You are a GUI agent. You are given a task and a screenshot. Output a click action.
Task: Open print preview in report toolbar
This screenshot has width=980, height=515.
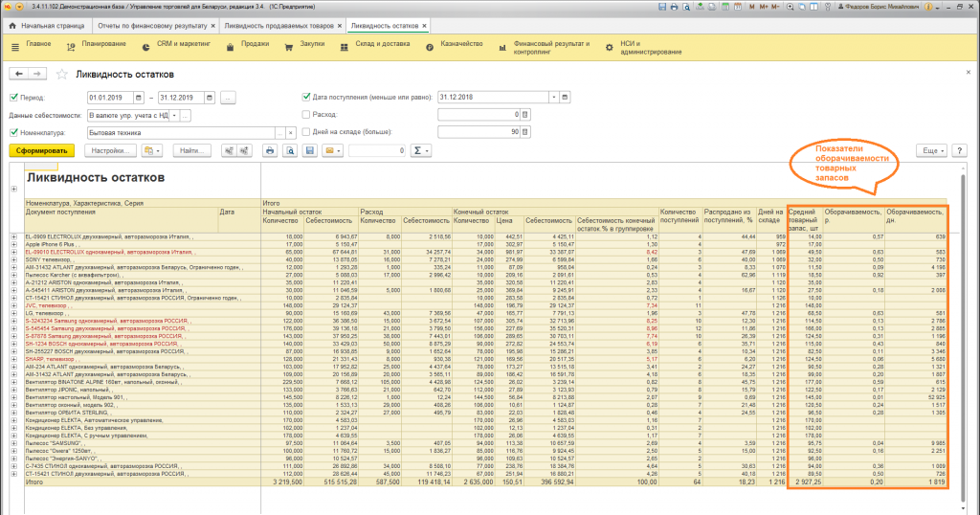click(x=288, y=150)
